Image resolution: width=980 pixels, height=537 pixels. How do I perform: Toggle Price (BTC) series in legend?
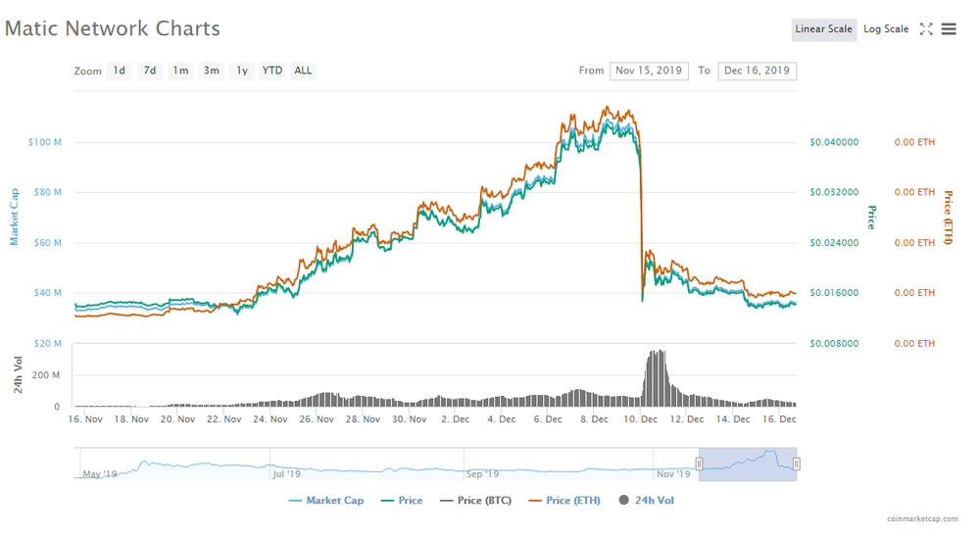point(475,500)
